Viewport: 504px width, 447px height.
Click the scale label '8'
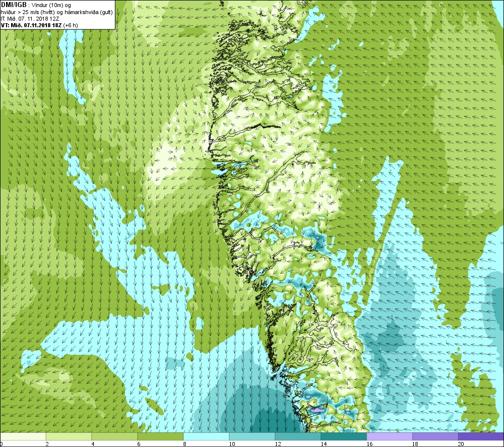click(x=185, y=444)
